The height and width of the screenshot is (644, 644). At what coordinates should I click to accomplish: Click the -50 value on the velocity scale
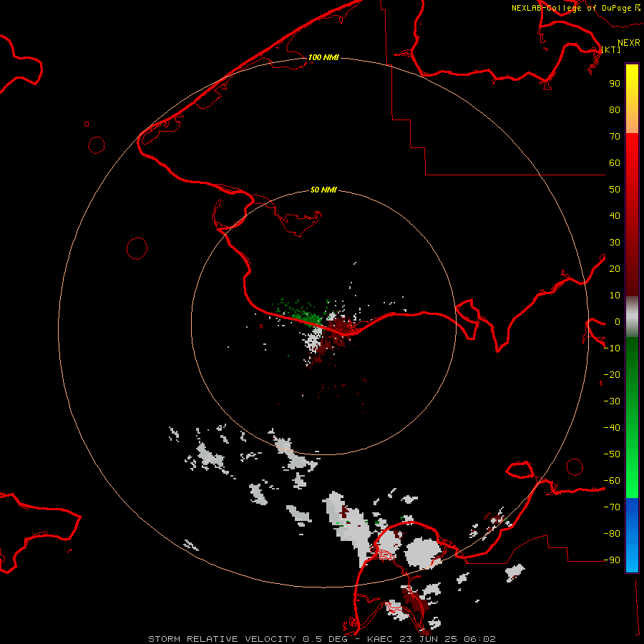coord(612,454)
